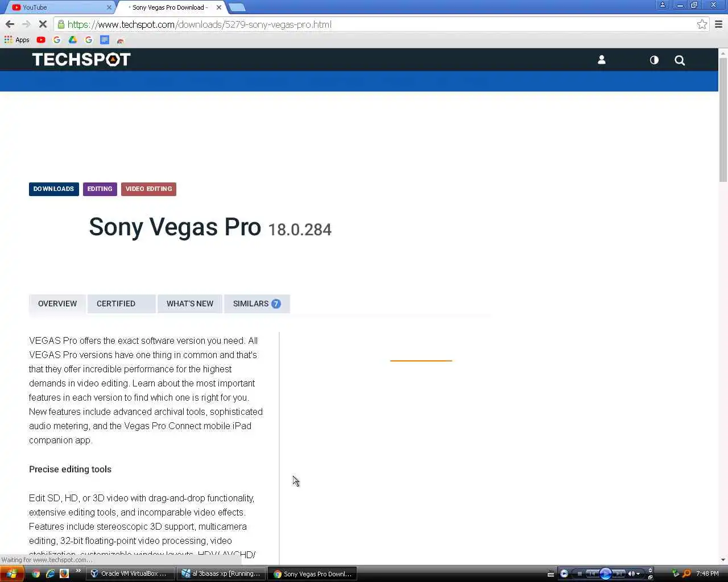728x582 pixels.
Task: Click the scrollbar down arrow
Action: pyautogui.click(x=723, y=560)
